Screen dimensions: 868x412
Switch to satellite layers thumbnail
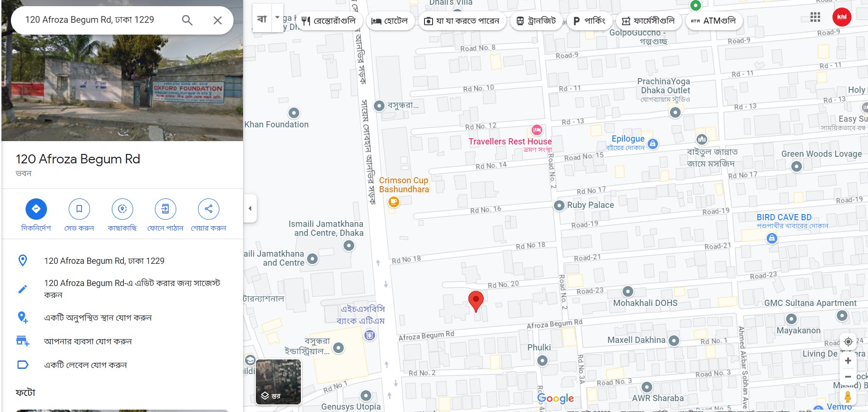pos(279,382)
